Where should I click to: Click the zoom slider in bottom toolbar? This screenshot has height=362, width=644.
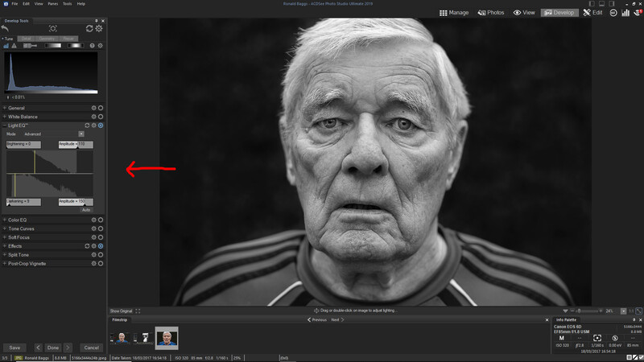586,311
